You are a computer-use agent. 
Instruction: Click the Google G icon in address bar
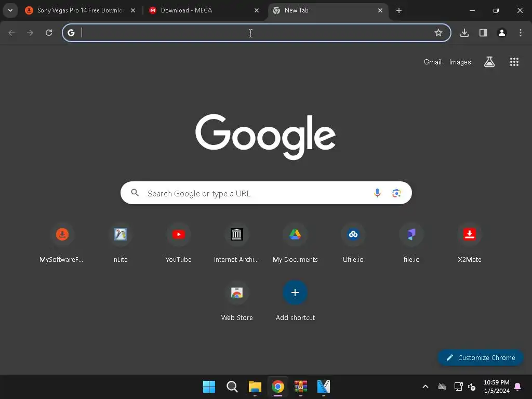pos(71,33)
